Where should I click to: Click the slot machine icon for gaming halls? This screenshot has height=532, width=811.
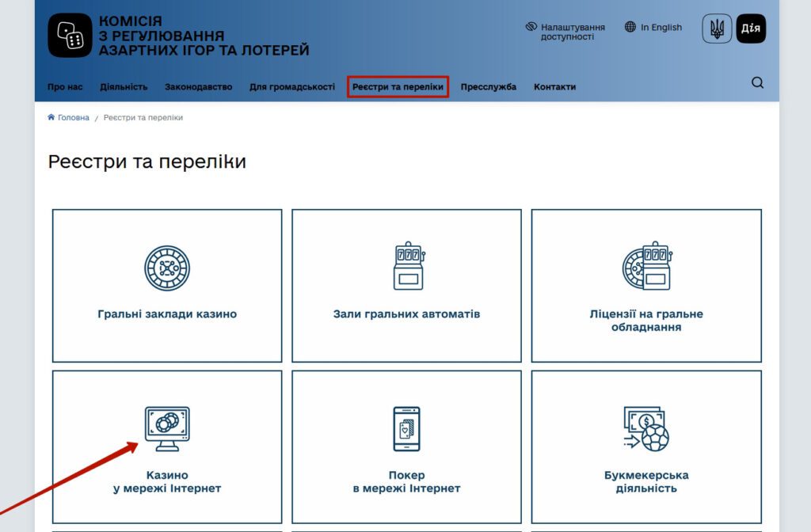pyautogui.click(x=409, y=266)
